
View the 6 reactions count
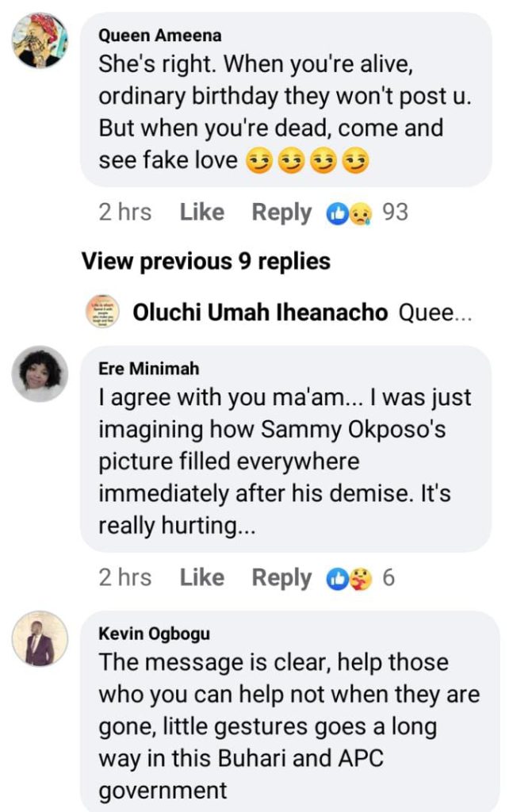tap(389, 578)
